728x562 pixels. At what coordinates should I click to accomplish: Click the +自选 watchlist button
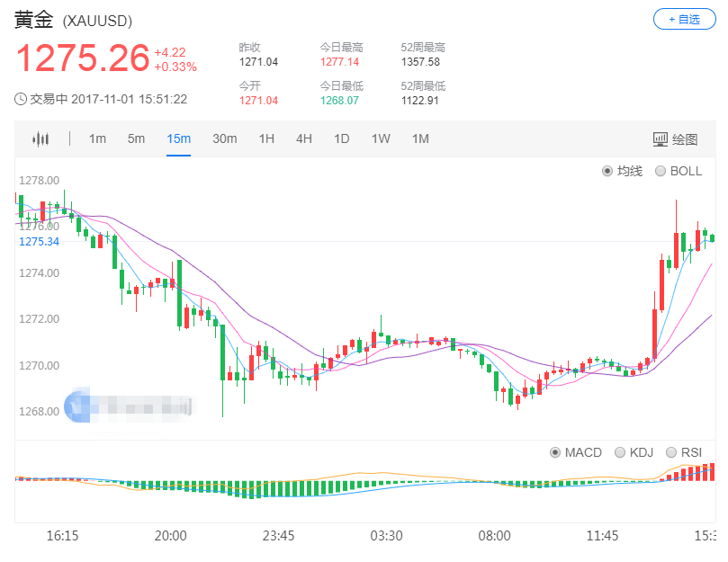coord(684,20)
